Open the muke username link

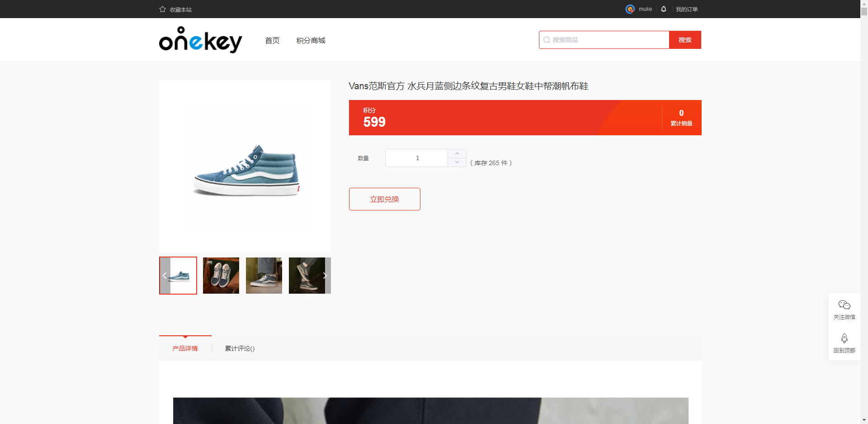pyautogui.click(x=645, y=9)
